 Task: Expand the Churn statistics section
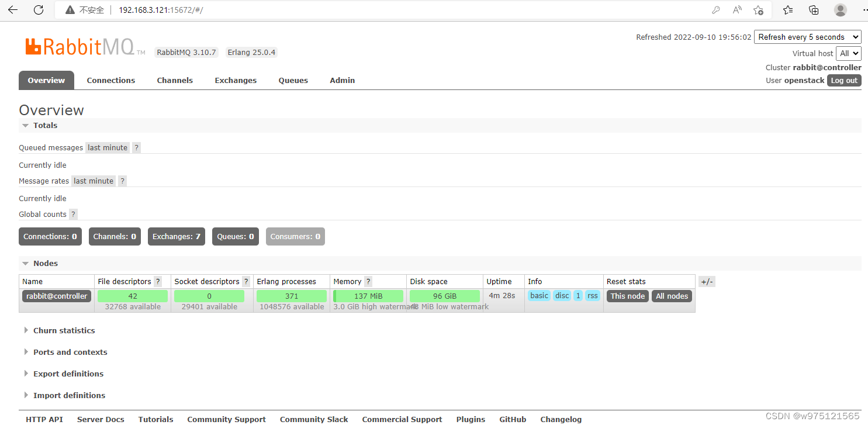point(64,330)
